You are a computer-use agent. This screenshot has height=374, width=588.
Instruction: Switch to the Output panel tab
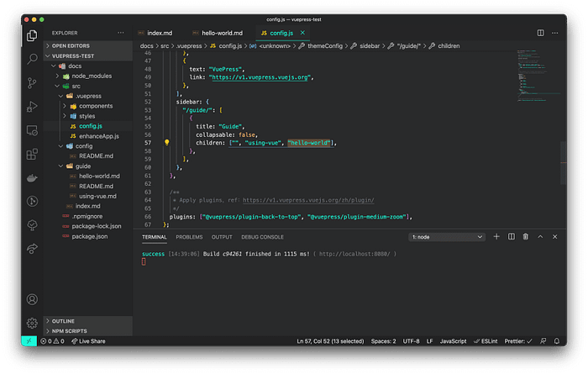pyautogui.click(x=222, y=237)
